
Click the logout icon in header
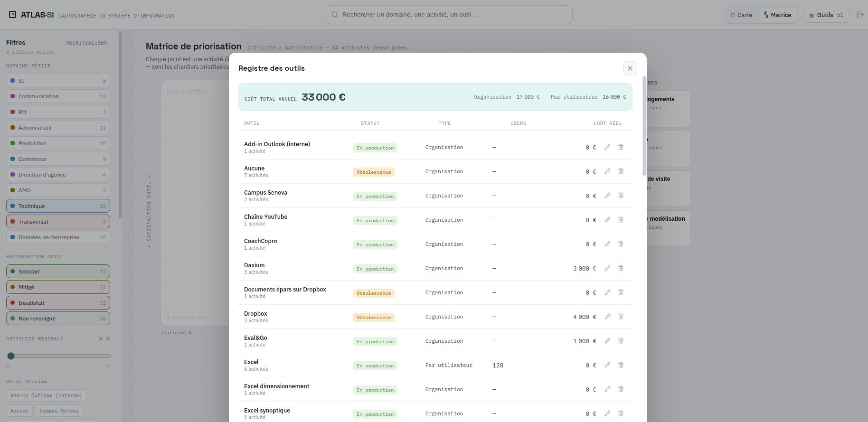[x=860, y=15]
